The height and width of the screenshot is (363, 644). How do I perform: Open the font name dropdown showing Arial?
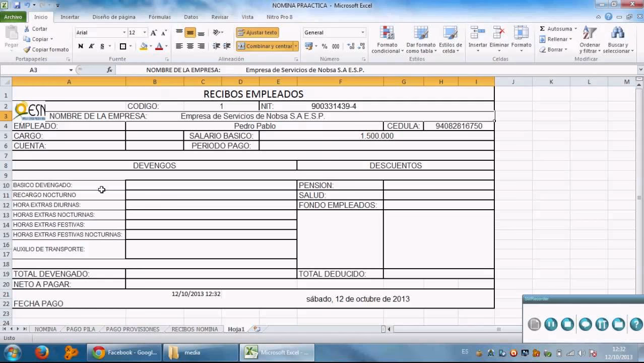tap(124, 32)
